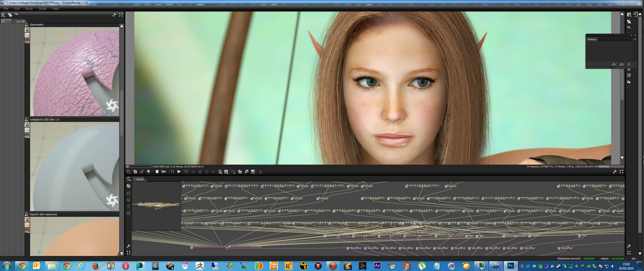The height and width of the screenshot is (271, 644).
Task: Toggle the alpha background checker icon
Action: pos(253,172)
